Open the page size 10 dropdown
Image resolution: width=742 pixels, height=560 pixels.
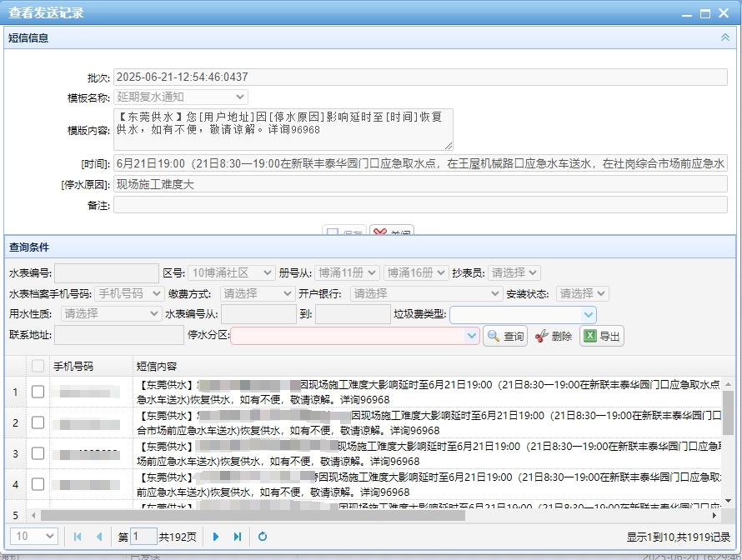coord(34,536)
